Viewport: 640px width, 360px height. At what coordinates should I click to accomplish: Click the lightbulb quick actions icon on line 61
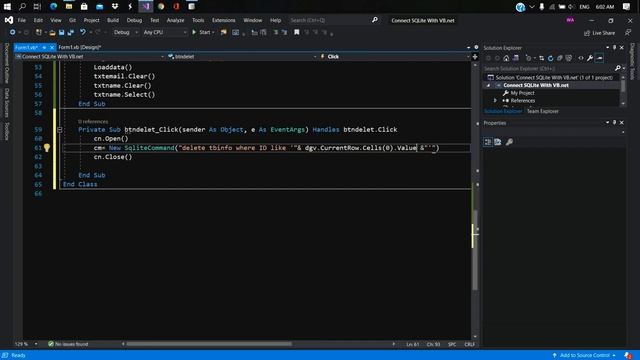pos(47,148)
